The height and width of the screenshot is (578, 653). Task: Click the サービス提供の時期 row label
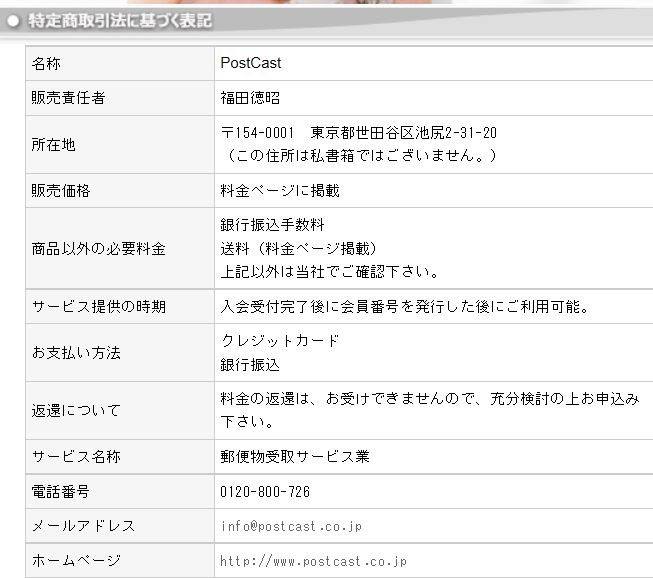click(x=98, y=307)
